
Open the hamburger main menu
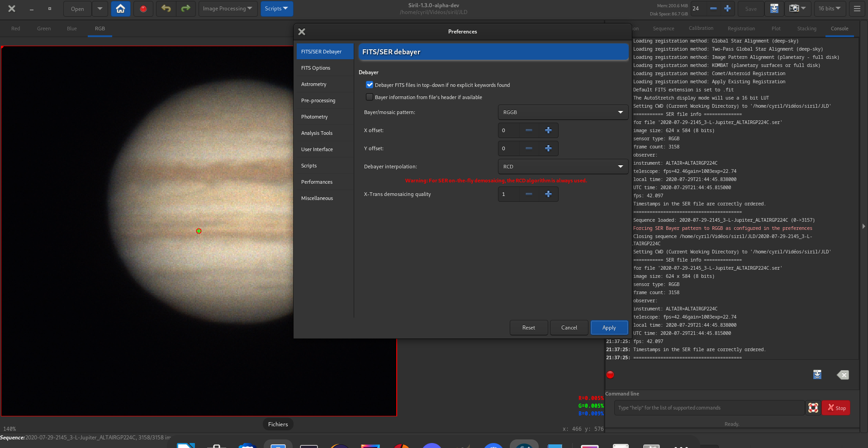pyautogui.click(x=857, y=9)
